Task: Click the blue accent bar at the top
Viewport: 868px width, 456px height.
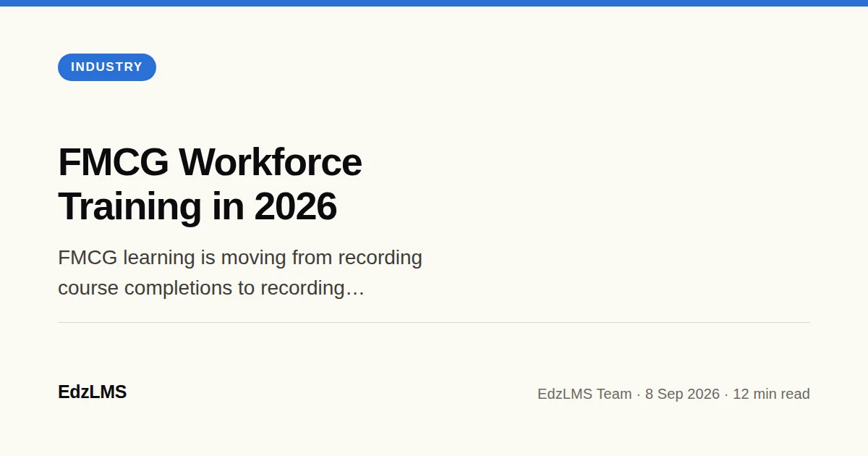Action: pyautogui.click(x=434, y=3)
